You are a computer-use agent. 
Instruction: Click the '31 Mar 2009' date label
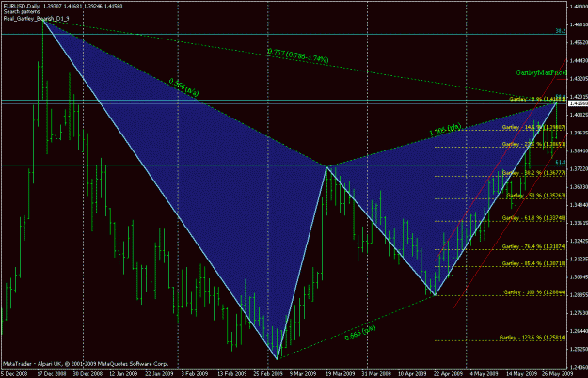375,374
